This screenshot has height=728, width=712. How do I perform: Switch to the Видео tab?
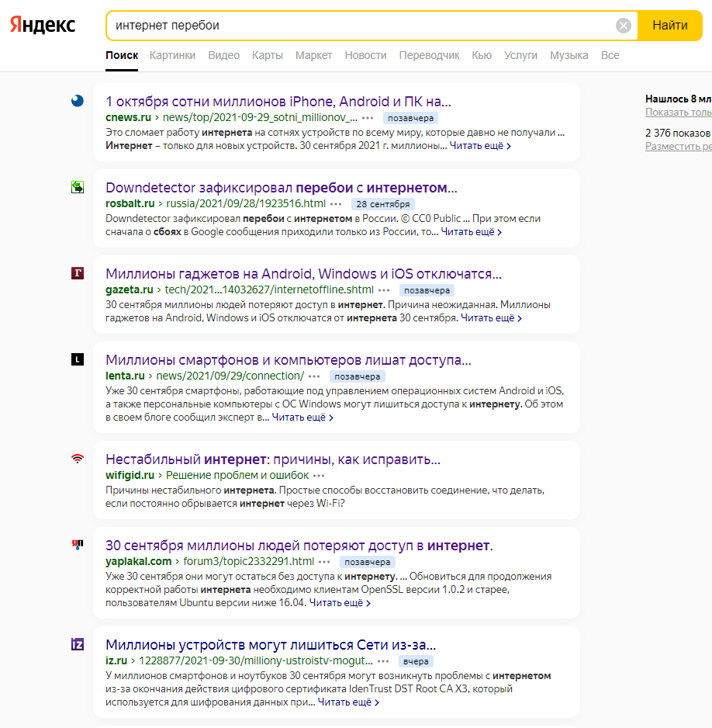223,55
